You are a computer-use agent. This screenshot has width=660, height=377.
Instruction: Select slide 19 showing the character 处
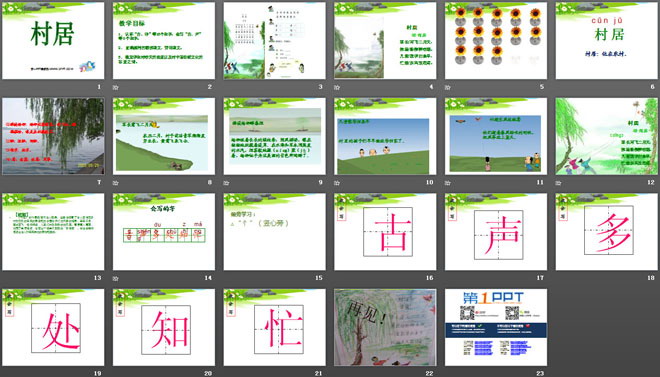tap(53, 327)
